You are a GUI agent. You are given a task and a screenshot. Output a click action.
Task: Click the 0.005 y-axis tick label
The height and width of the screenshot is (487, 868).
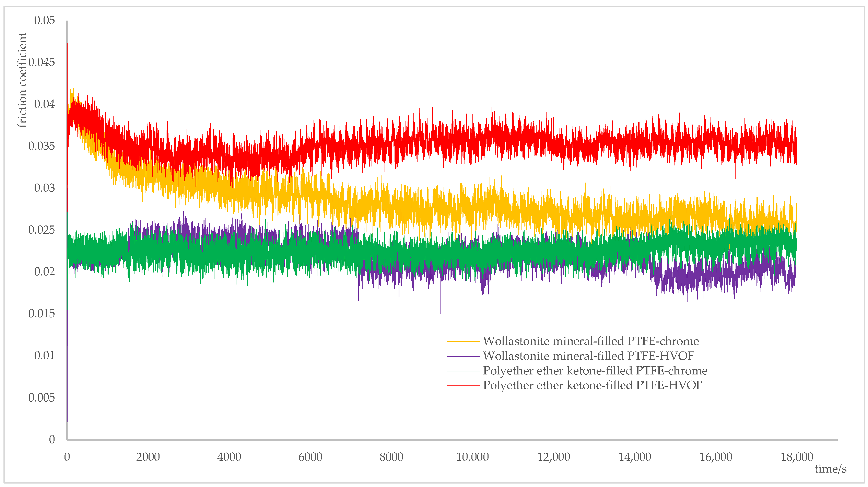tap(41, 398)
